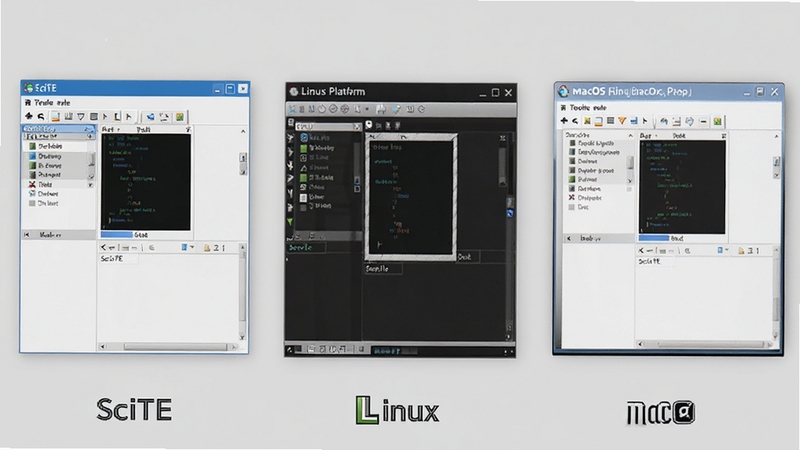Click the minus button in MacOS window toolbar
The height and width of the screenshot is (450, 800).
(x=704, y=121)
